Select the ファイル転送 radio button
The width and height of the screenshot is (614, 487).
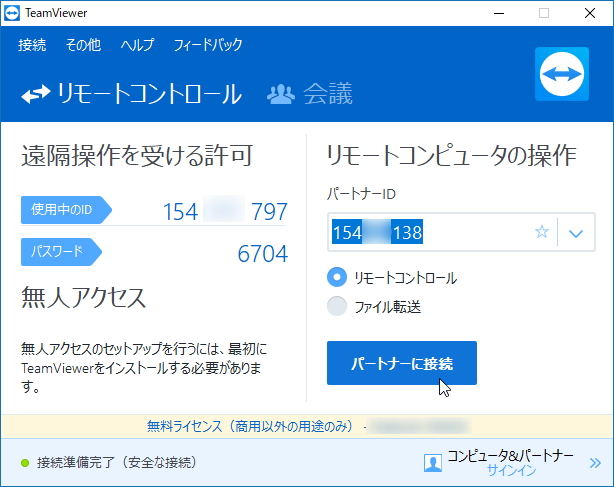click(337, 306)
